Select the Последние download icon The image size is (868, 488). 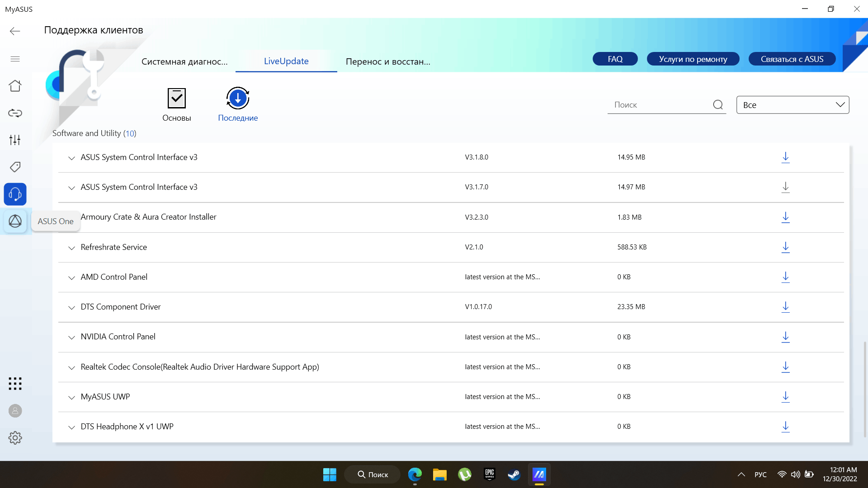tap(238, 98)
